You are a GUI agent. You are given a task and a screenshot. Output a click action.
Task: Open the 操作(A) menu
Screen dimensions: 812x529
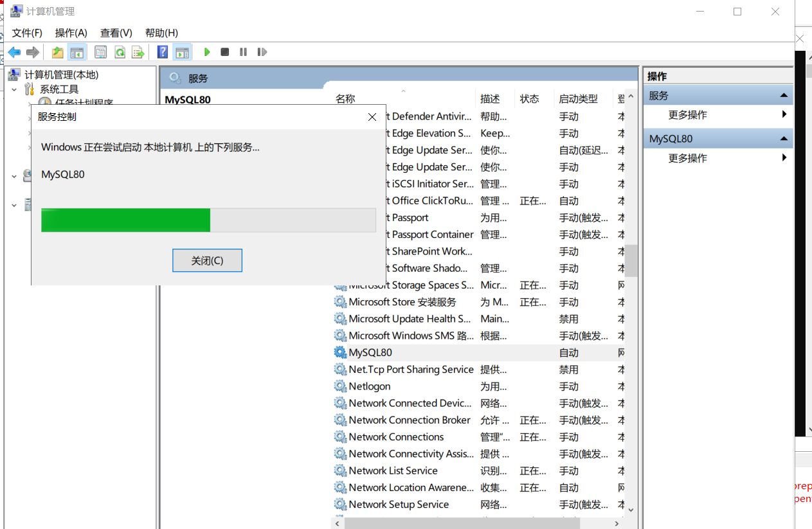click(71, 33)
